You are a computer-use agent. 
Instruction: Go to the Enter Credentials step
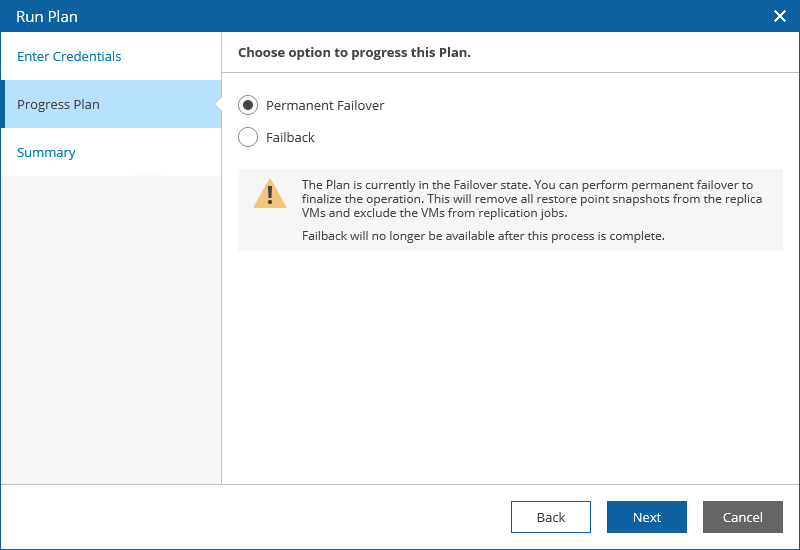(69, 57)
